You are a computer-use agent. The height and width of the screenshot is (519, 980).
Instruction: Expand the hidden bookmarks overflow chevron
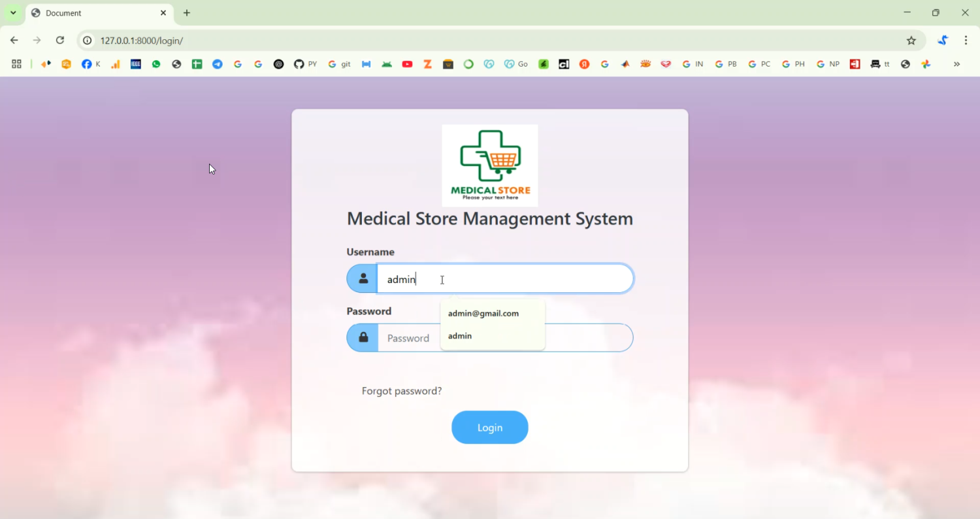tap(956, 64)
